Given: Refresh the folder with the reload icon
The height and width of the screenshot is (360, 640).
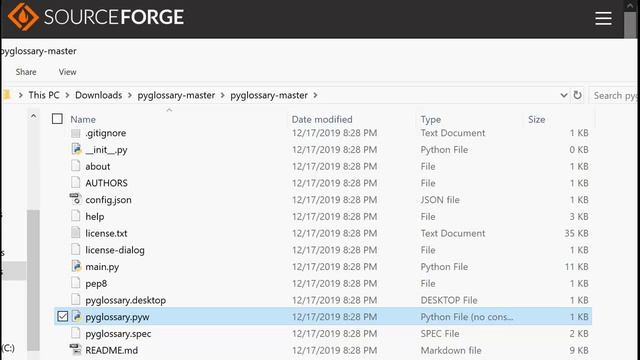Looking at the screenshot, I should 577,95.
